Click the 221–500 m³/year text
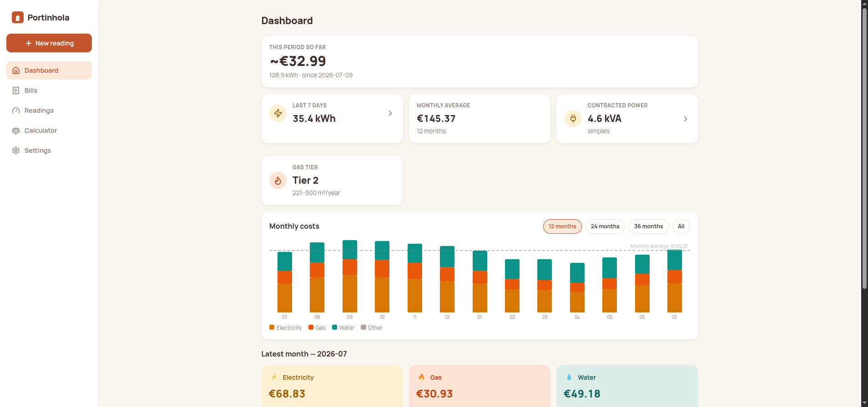 316,193
